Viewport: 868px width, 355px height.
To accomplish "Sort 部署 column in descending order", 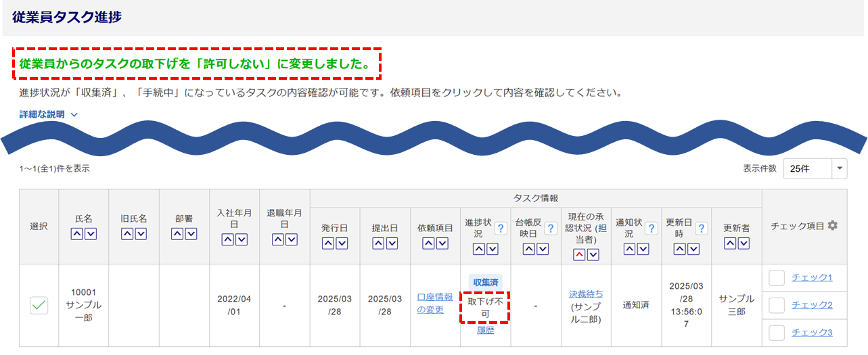I will (x=191, y=234).
